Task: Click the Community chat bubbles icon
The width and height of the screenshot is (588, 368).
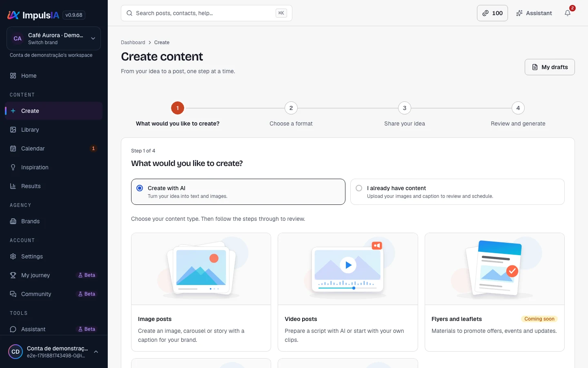Action: click(x=13, y=294)
